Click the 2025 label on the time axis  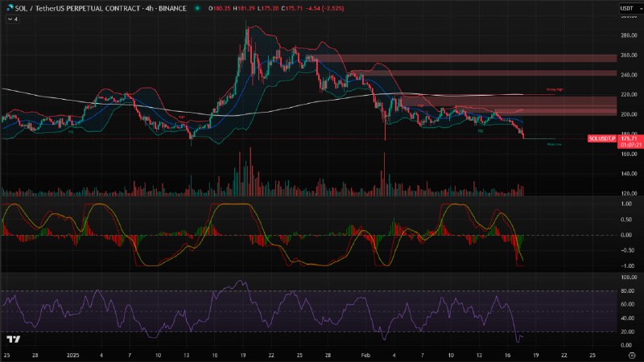pyautogui.click(x=72, y=356)
